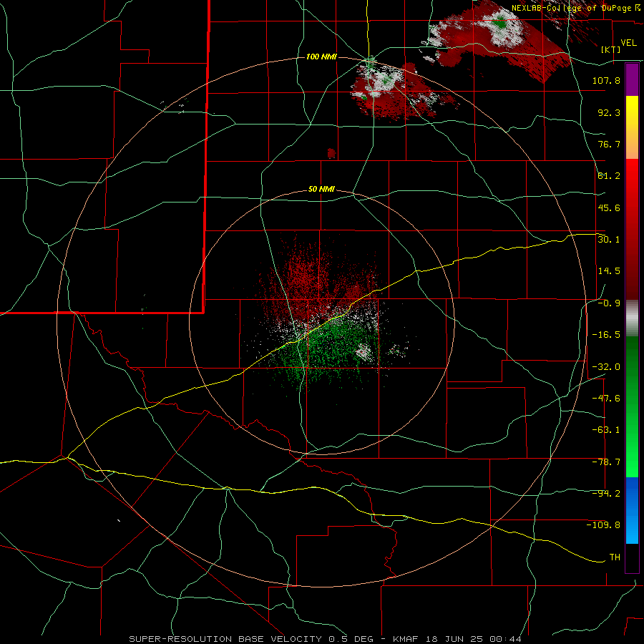Select the 45.6 legend value
The image size is (644, 644).
point(609,208)
